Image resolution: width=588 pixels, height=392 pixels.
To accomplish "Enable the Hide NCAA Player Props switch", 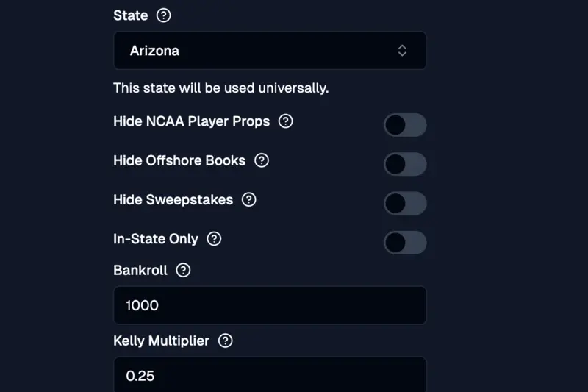I will click(405, 125).
